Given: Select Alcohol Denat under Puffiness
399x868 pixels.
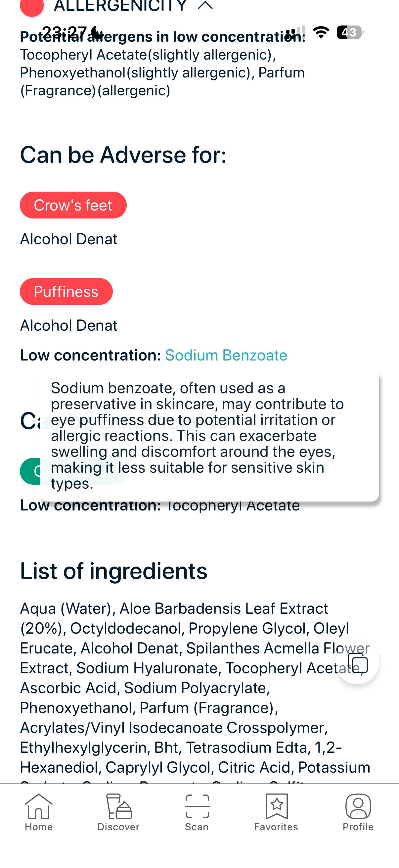Looking at the screenshot, I should [68, 325].
